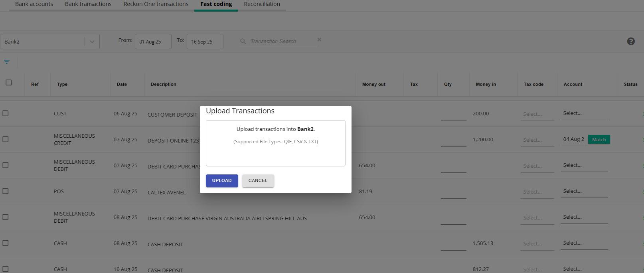Switch to the Reconciliation tab
This screenshot has width=644, height=273.
(262, 4)
